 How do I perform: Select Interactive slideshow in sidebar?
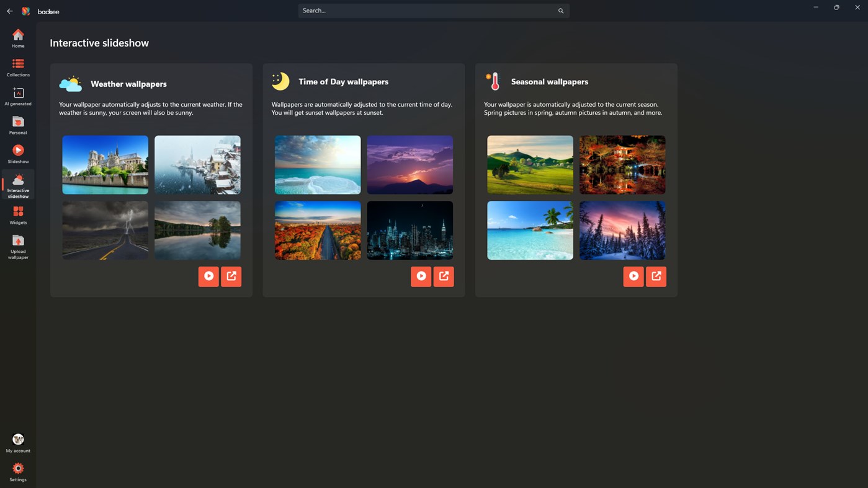(18, 185)
